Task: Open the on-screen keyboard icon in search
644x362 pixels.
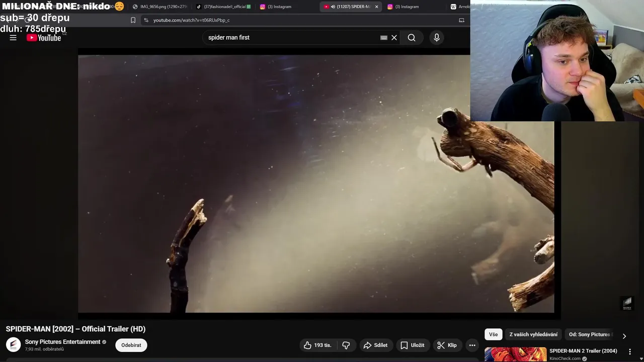Action: pos(384,37)
